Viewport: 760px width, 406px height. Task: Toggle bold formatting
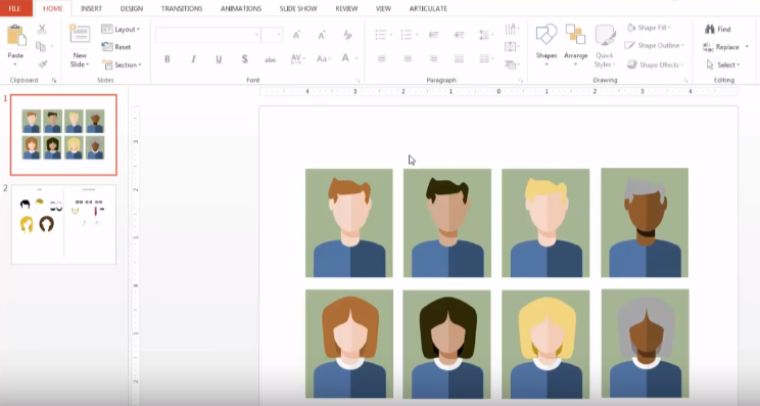(x=167, y=59)
